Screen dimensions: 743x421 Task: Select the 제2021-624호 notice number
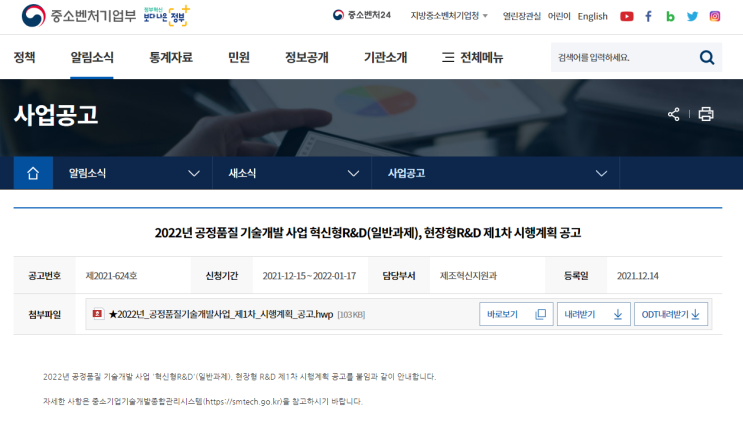[x=111, y=276]
